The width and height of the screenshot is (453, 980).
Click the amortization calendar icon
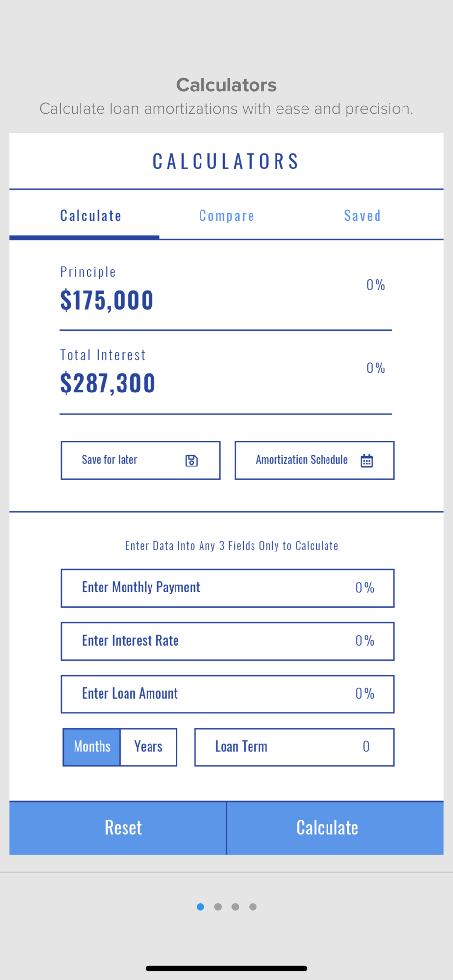pos(367,461)
